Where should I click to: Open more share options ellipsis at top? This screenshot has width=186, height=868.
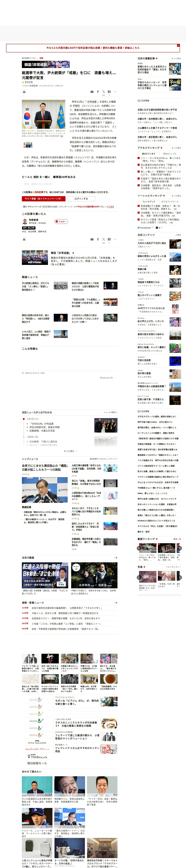pos(115,92)
